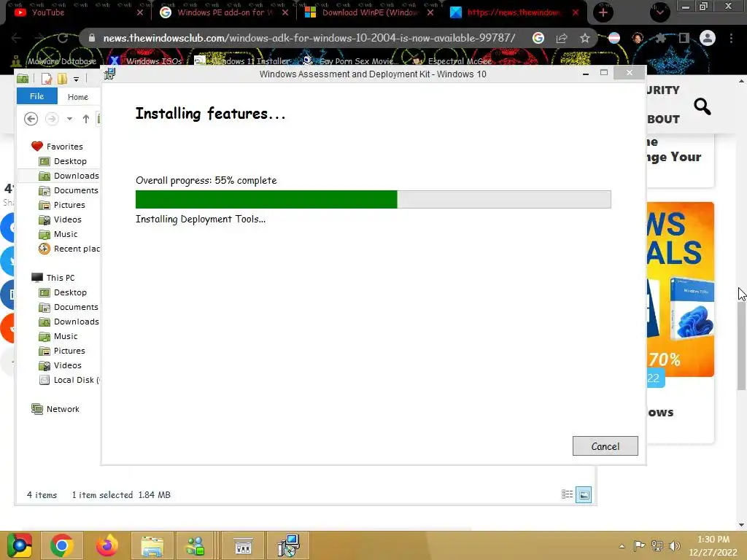The width and height of the screenshot is (747, 560).
Task: Open the volume icon in system tray
Action: (x=675, y=546)
